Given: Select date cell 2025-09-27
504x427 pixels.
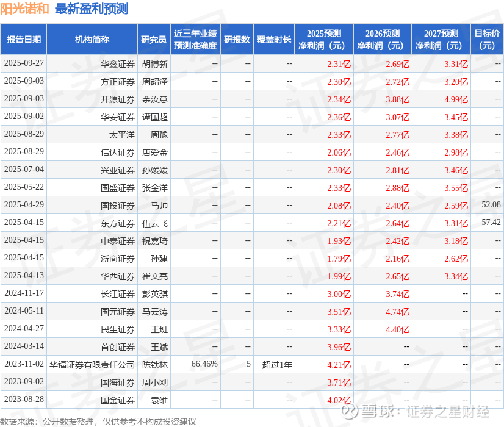Looking at the screenshot, I should tap(24, 63).
